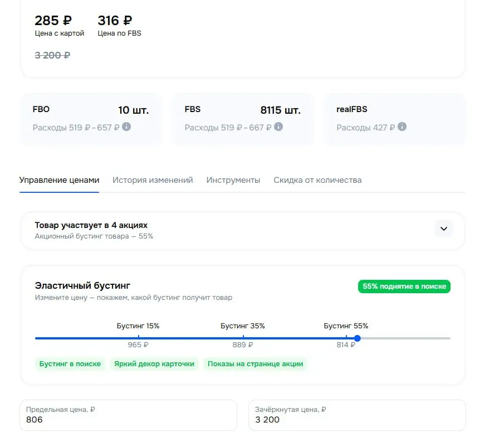
Task: Edit the Зачёркнутая цена input field
Action: click(357, 415)
